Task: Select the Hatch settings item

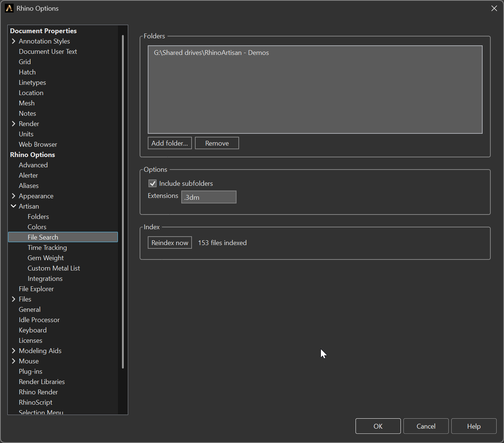Action: (27, 72)
